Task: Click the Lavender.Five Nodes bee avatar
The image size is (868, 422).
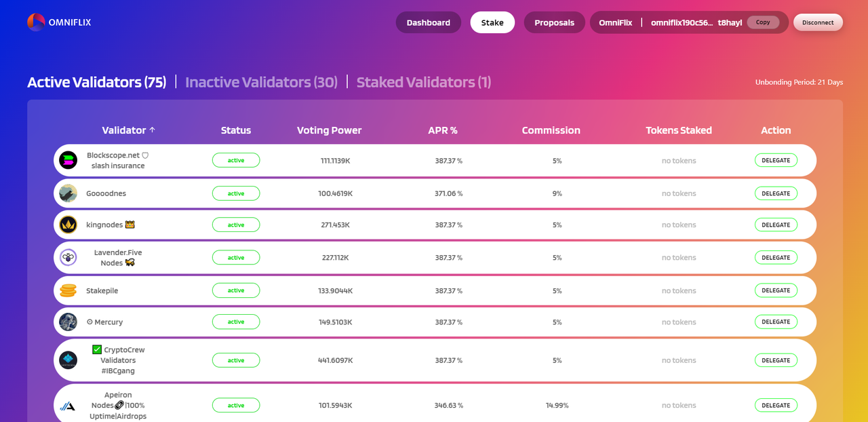Action: (68, 258)
